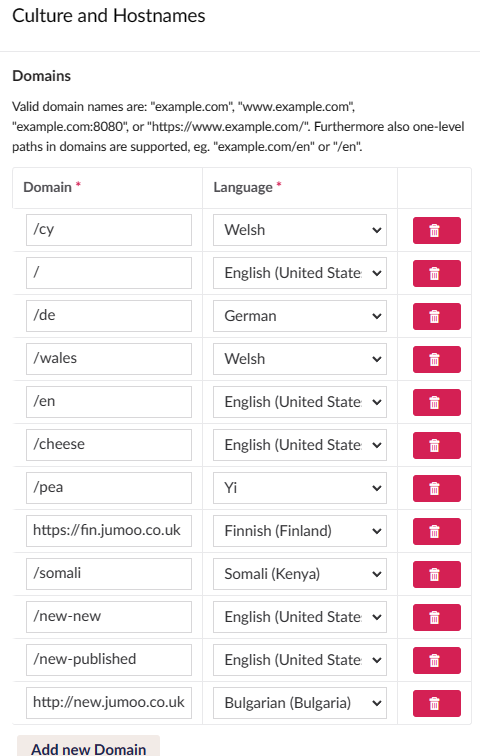Remove the https://fin.jumoo.co.uk domain
The image size is (480, 756).
click(x=437, y=531)
